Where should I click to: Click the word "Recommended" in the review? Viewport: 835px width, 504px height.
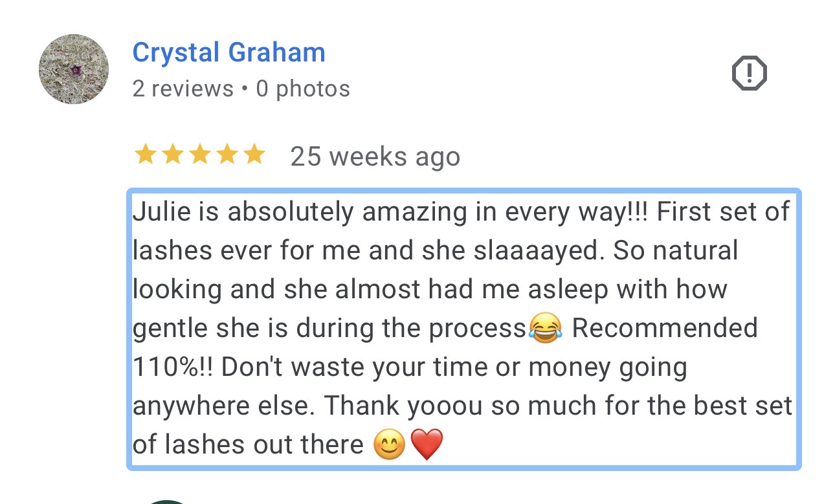click(664, 328)
